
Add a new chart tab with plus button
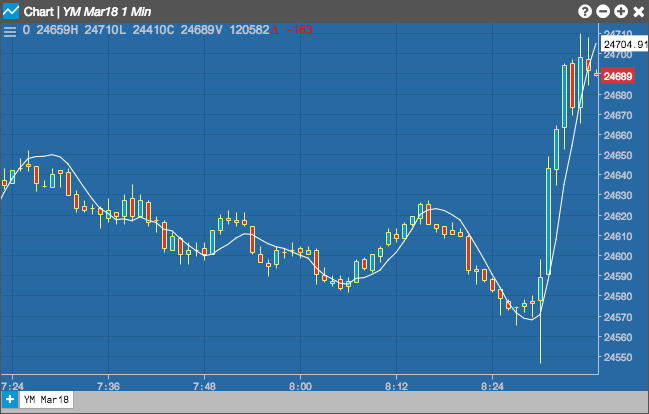point(9,399)
